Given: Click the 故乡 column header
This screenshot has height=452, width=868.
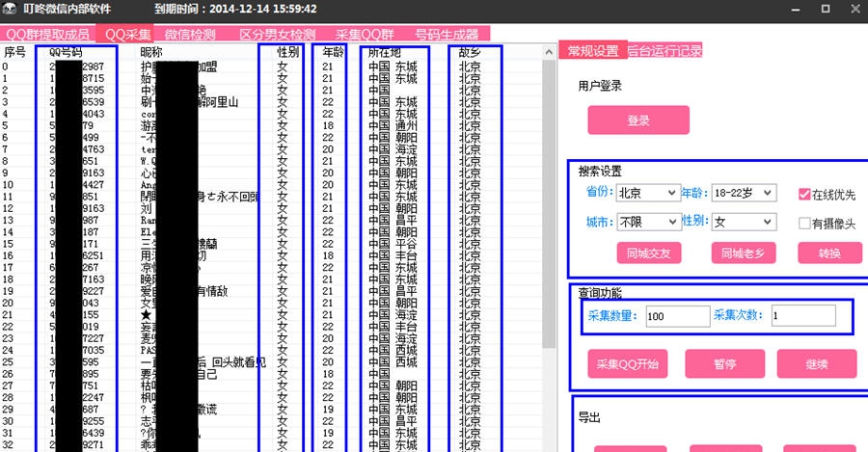Looking at the screenshot, I should [470, 52].
